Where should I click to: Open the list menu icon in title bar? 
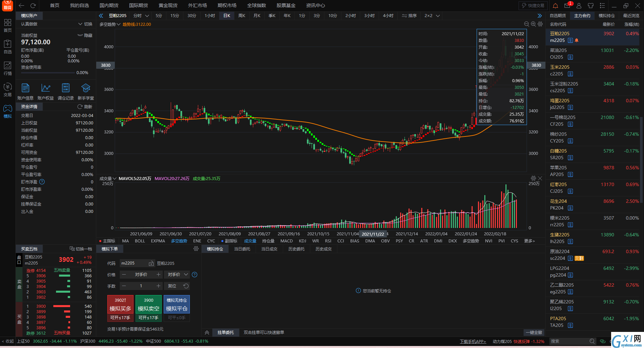pyautogui.click(x=602, y=6)
